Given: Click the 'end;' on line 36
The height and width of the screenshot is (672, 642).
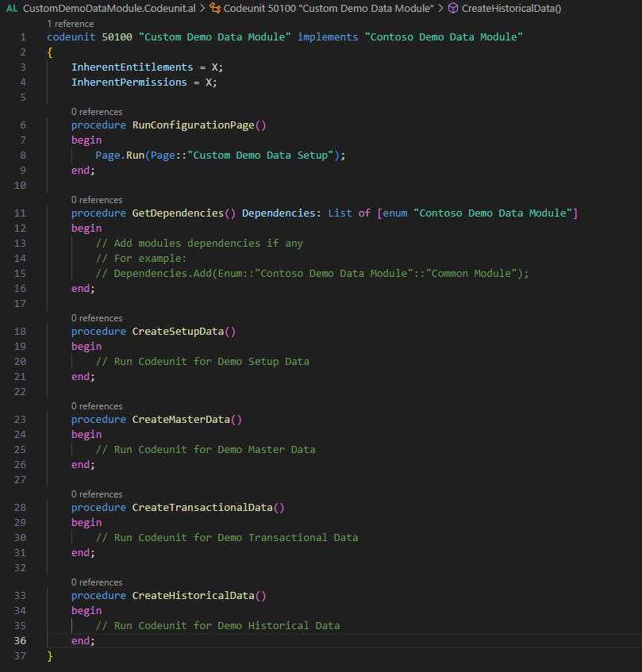Looking at the screenshot, I should pos(83,641).
